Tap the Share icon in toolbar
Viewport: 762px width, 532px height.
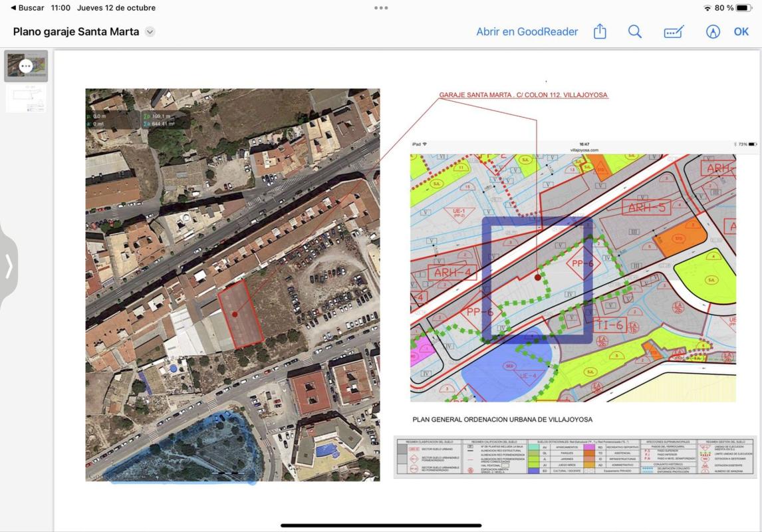pyautogui.click(x=600, y=31)
